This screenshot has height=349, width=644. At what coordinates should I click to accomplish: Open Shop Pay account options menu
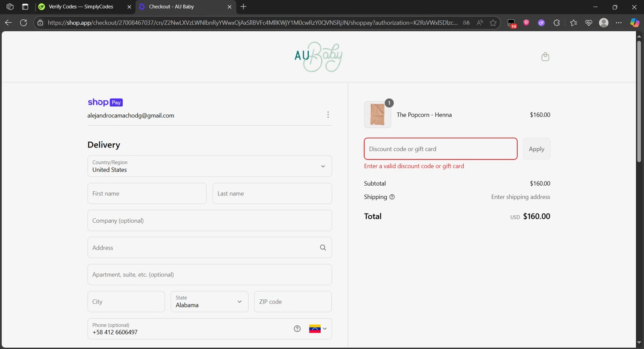click(x=328, y=115)
